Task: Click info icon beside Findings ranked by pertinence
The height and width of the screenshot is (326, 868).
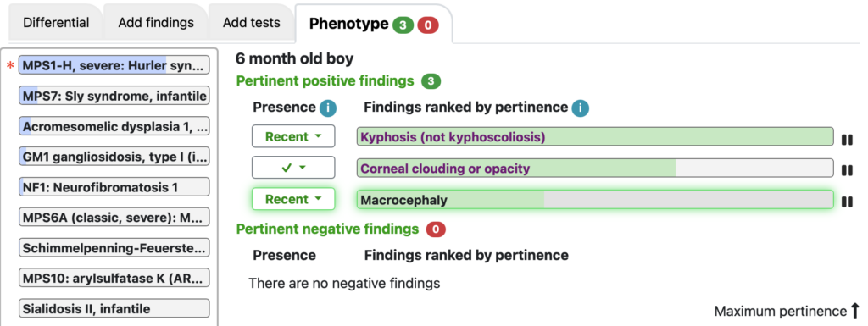Action: coord(580,108)
